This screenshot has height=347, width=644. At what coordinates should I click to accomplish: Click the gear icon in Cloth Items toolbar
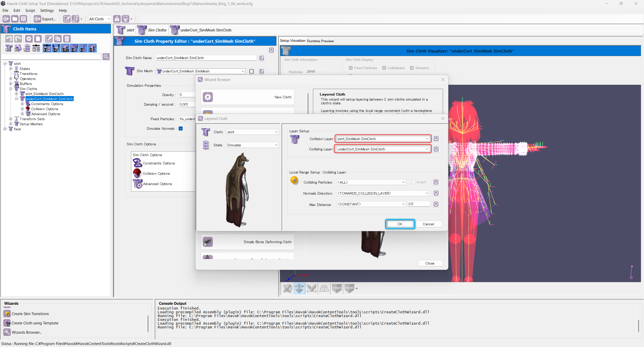pos(29,39)
